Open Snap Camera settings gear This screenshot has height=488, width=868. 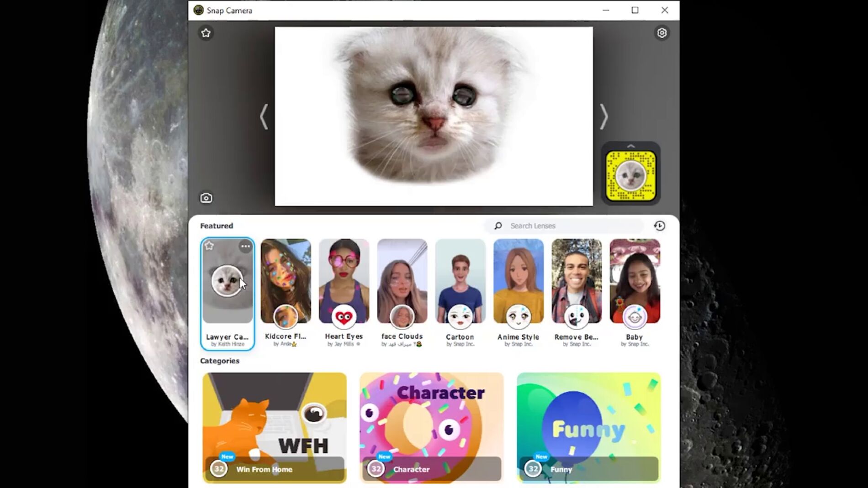coord(662,33)
